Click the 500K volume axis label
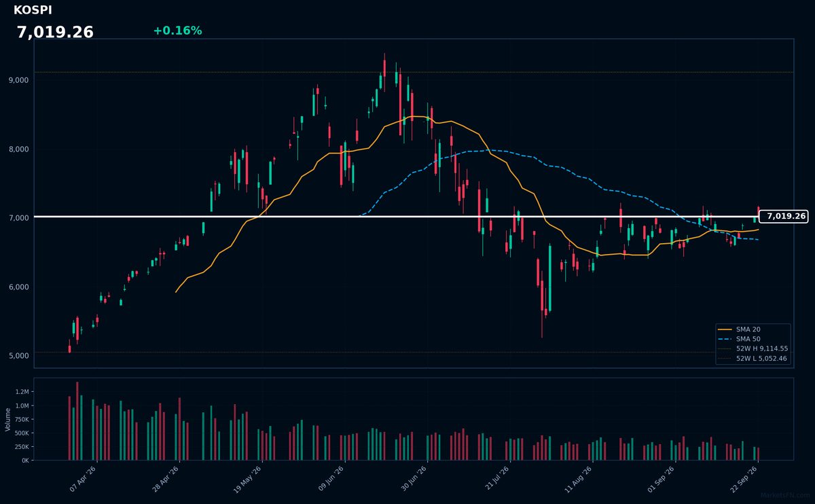Viewport: 815px width, 504px height. [21, 433]
